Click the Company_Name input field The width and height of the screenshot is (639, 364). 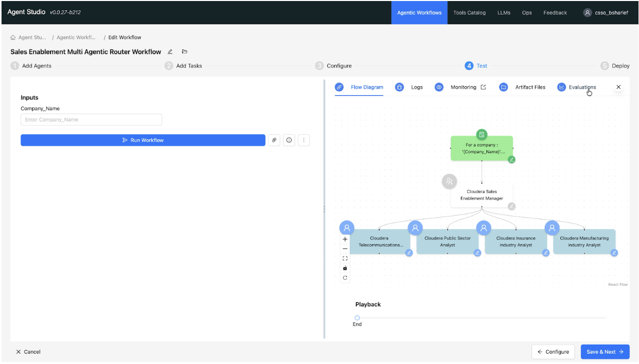91,120
